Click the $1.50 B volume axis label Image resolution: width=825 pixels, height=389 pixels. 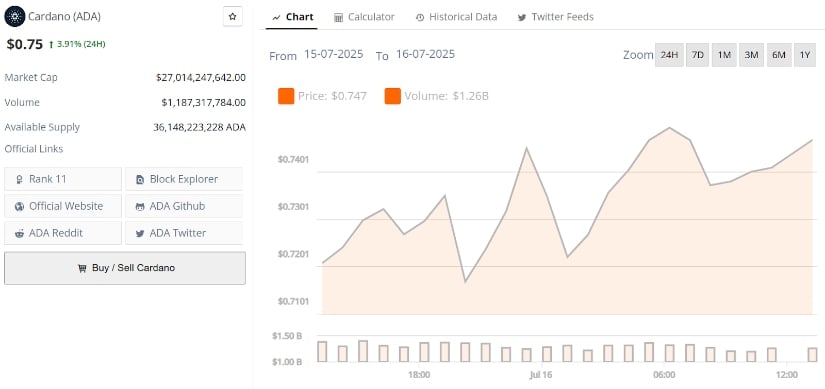click(287, 336)
